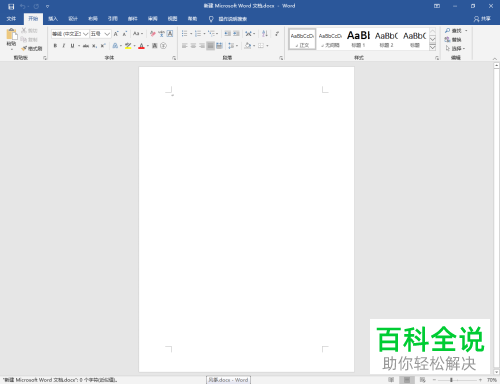Screen dimensions: 500x384
Task: Switch to the References tab
Action: (113, 19)
